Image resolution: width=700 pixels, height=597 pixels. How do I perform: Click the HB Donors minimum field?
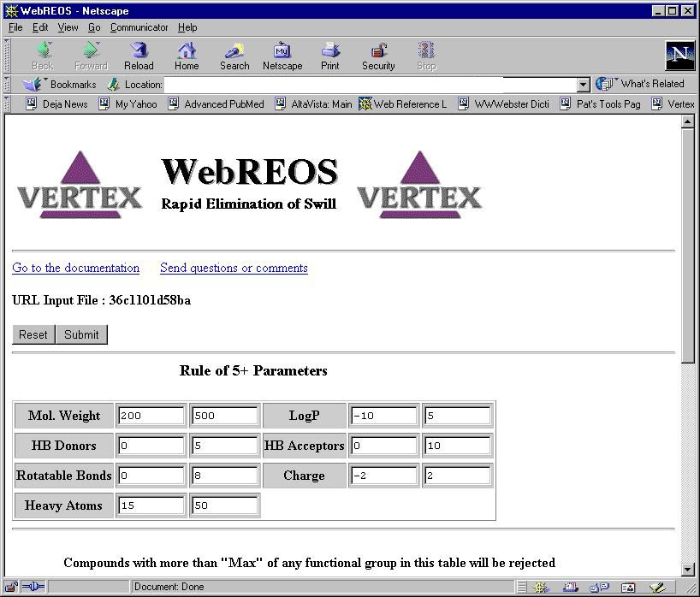(151, 446)
